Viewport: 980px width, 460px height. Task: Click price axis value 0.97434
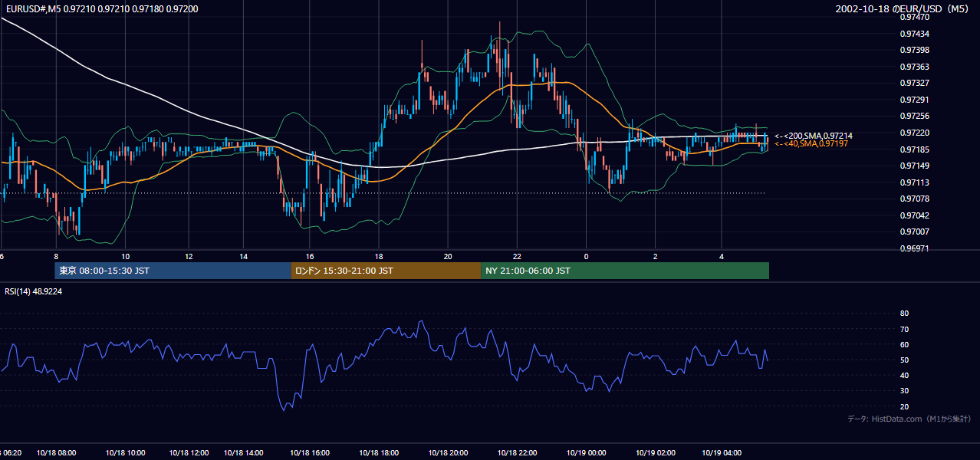(915, 34)
